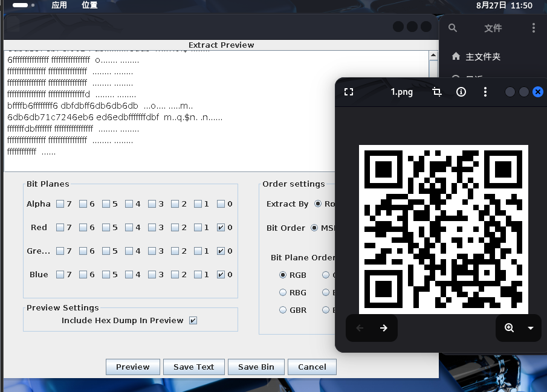Check Alpha bit plane 7
Image resolution: width=547 pixels, height=392 pixels.
click(60, 204)
